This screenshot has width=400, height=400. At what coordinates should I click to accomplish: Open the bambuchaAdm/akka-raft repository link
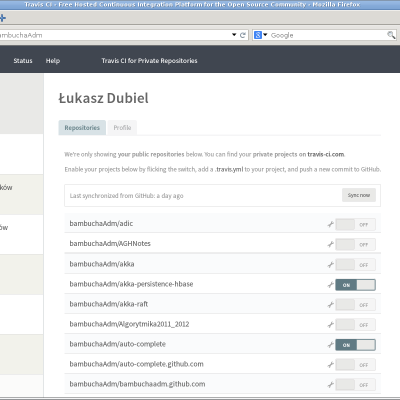(109, 304)
